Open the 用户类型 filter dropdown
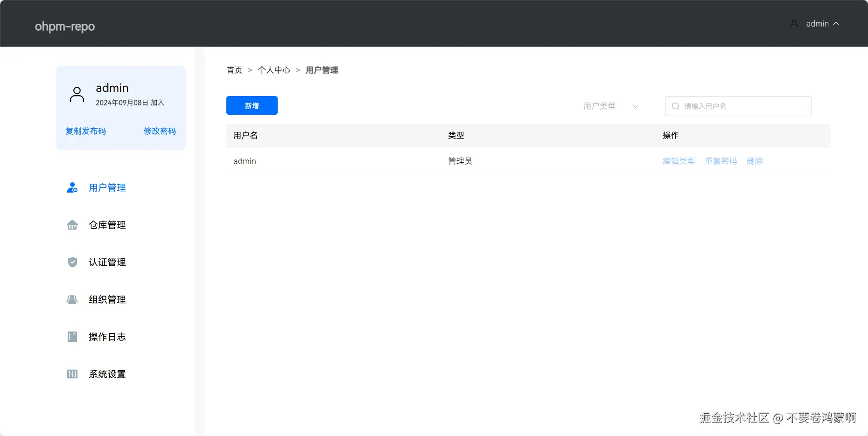This screenshot has height=436, width=868. pos(611,106)
